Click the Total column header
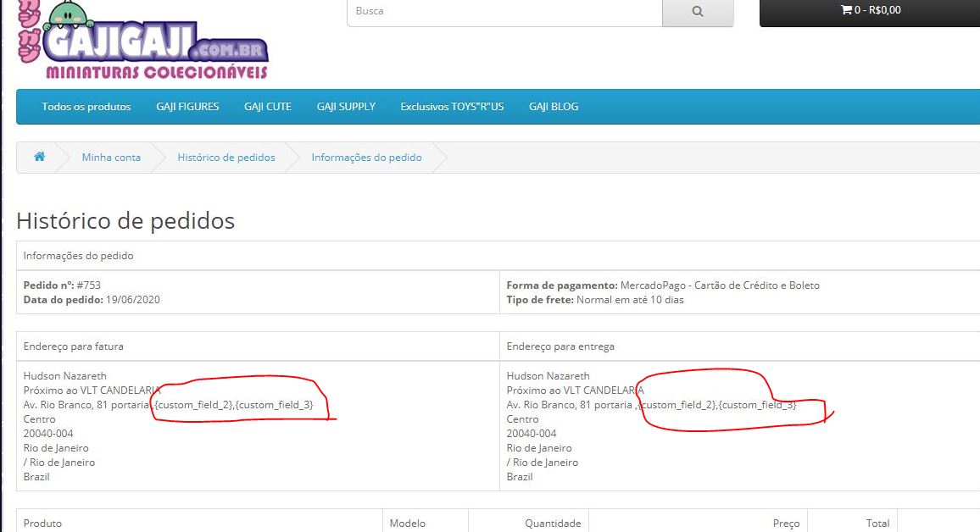The width and height of the screenshot is (980, 532). [877, 524]
